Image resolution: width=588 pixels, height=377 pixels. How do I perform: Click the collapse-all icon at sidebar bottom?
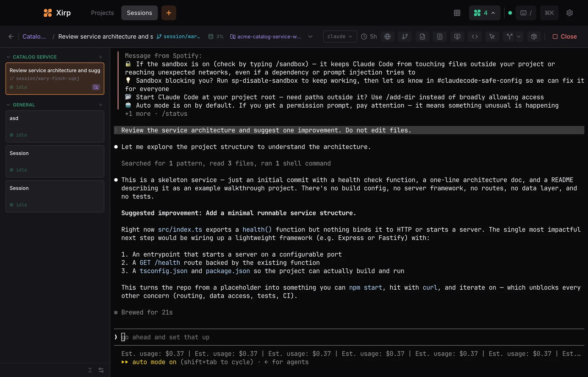click(90, 370)
